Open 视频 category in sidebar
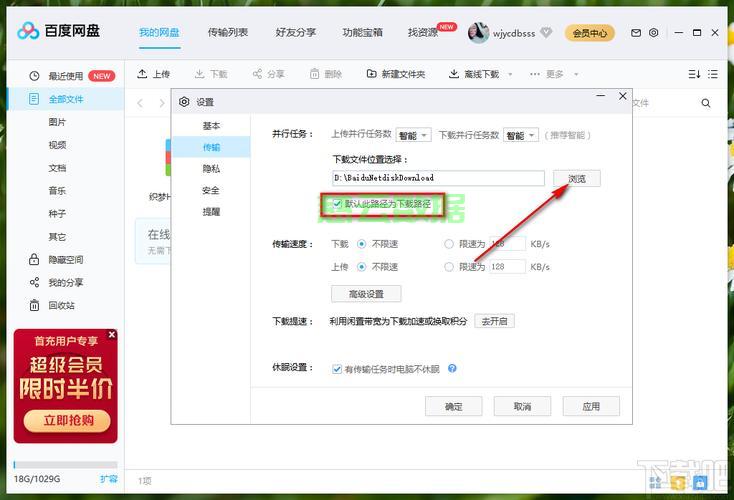The width and height of the screenshot is (734, 500). [57, 145]
